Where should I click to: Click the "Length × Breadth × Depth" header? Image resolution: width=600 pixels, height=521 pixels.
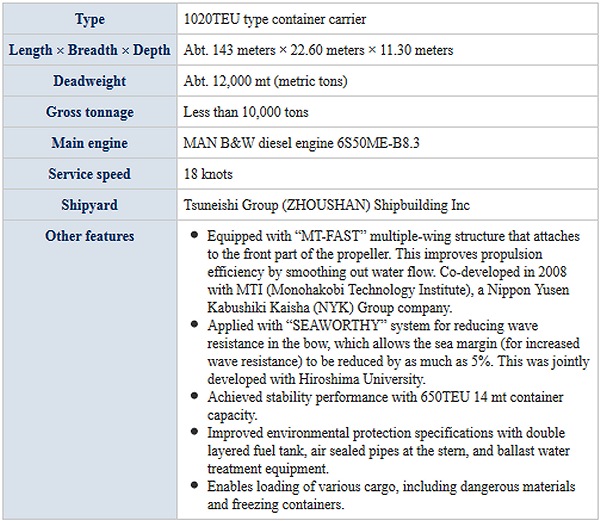pos(90,50)
